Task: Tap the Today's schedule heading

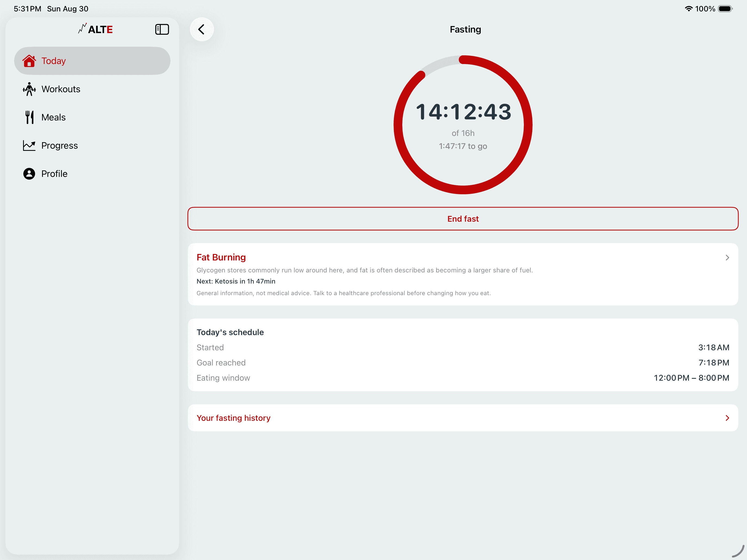Action: click(230, 332)
